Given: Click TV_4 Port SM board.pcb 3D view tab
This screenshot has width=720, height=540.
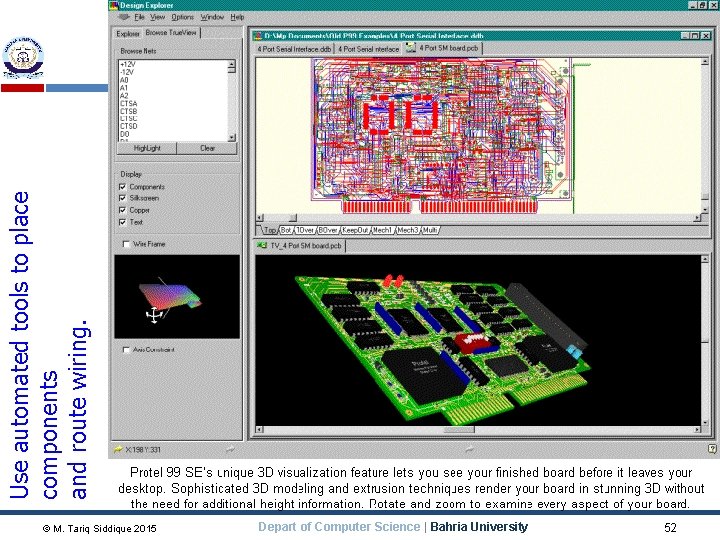Looking at the screenshot, I should pos(300,246).
